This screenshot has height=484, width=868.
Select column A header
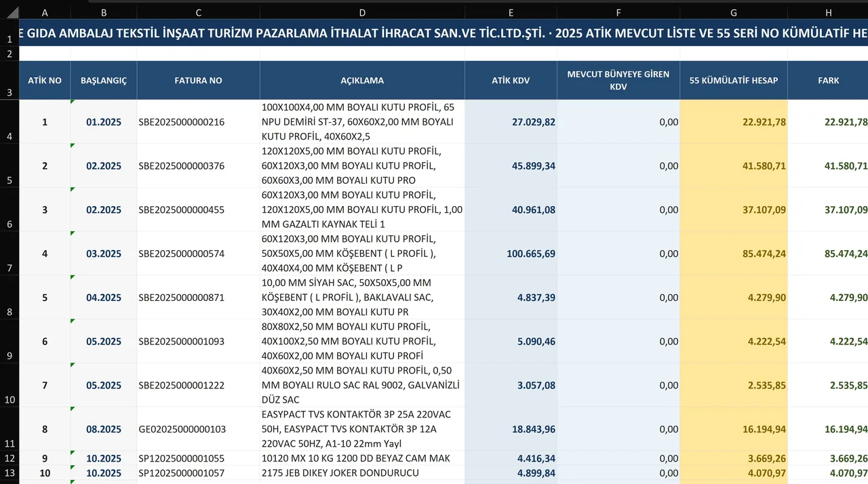(x=45, y=12)
